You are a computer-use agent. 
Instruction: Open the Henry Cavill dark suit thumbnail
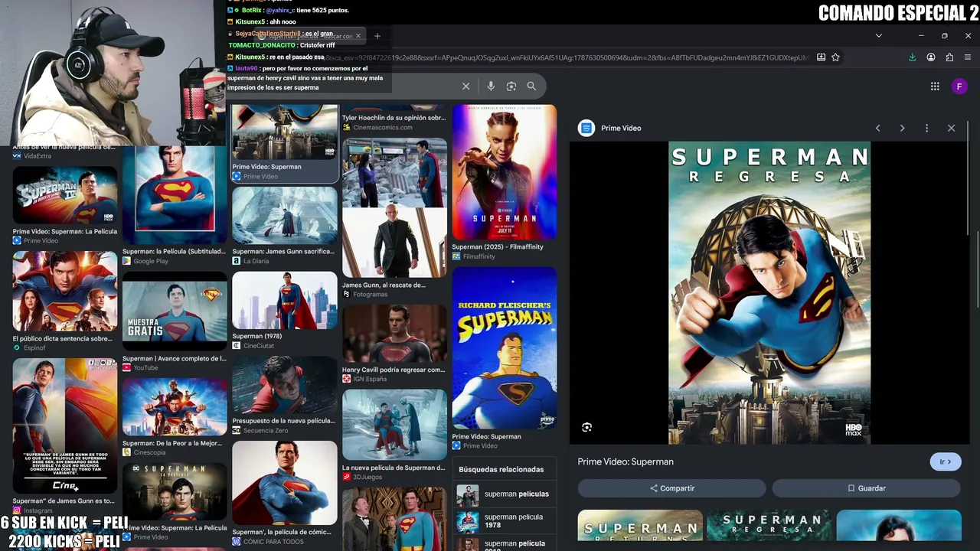394,334
